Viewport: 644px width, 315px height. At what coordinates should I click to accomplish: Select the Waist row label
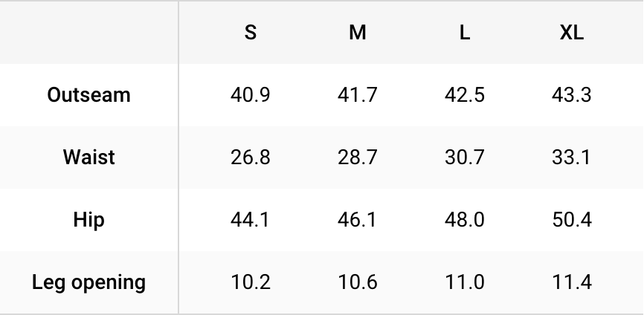coord(88,157)
